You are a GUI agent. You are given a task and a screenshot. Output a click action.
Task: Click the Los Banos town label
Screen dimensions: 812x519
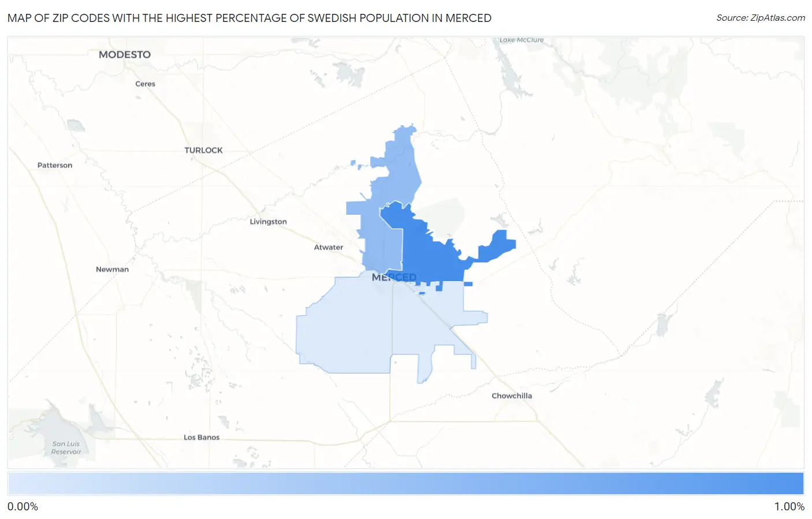click(x=202, y=437)
